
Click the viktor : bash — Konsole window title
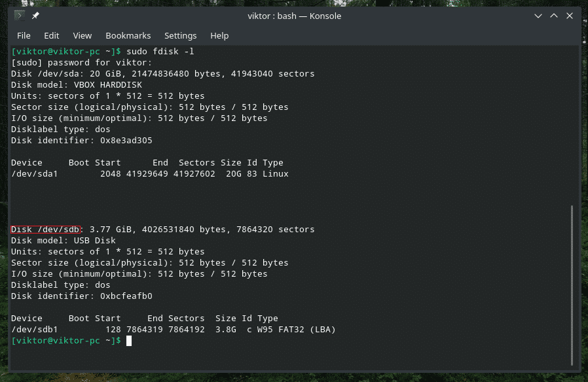(x=294, y=16)
